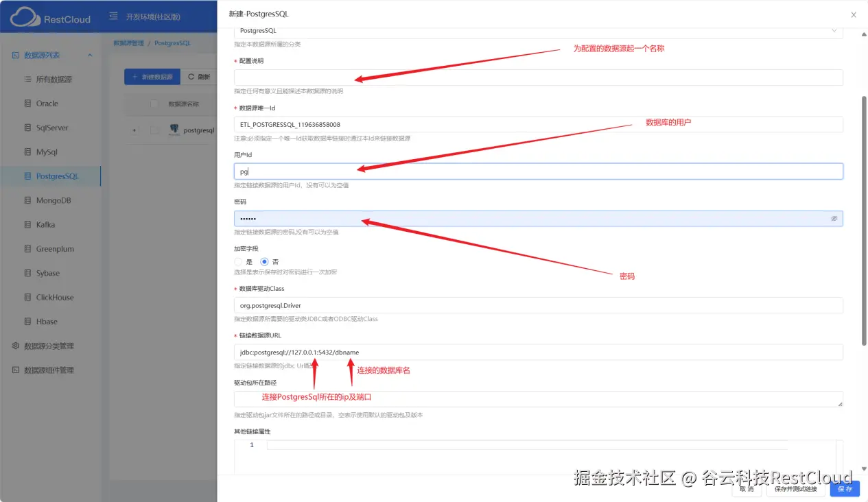The height and width of the screenshot is (502, 868).
Task: Expand the postgresql table row
Action: [x=134, y=130]
